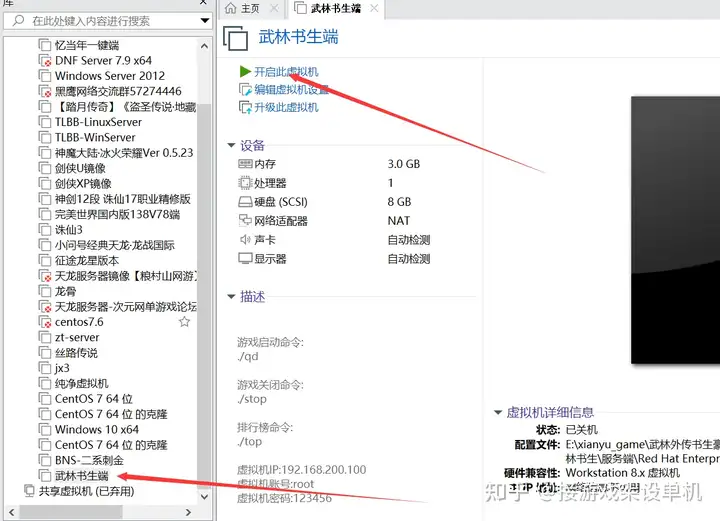Close the 武林书生端 tab
The width and height of the screenshot is (720, 521).
click(x=374, y=8)
